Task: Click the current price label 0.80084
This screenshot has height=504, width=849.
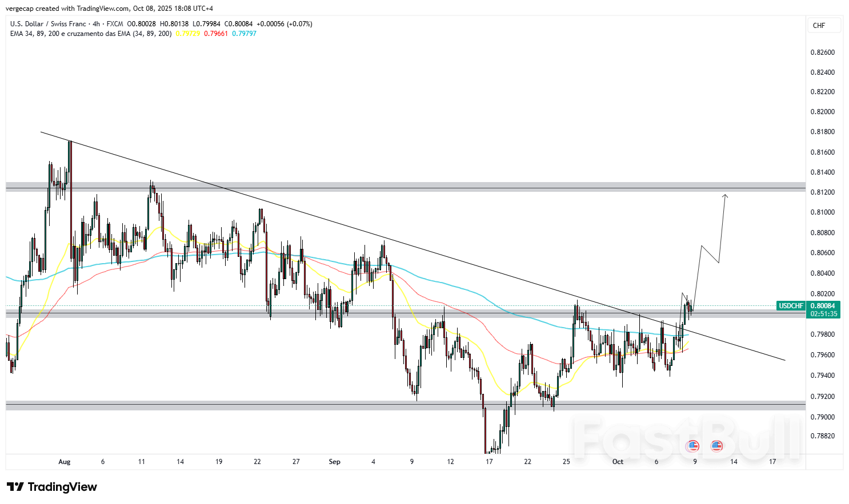Action: (823, 306)
